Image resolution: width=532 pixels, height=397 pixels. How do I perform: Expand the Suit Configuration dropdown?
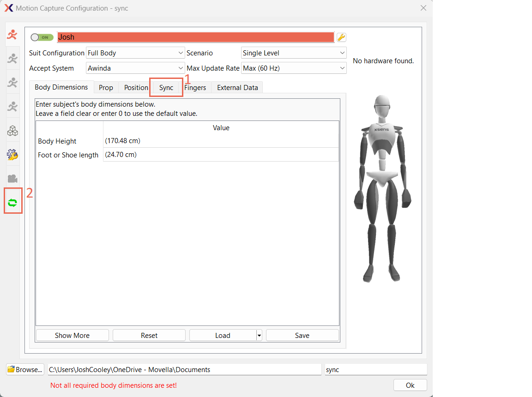(135, 53)
